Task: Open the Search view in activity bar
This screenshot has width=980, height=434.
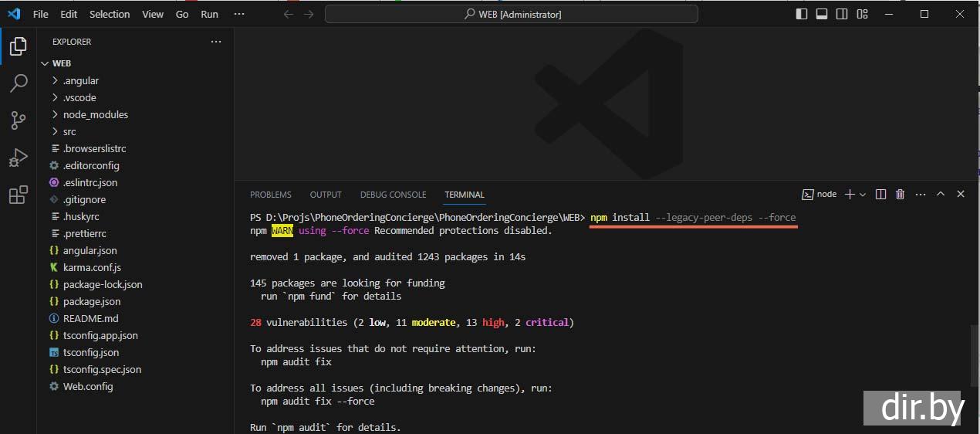Action: coord(18,83)
